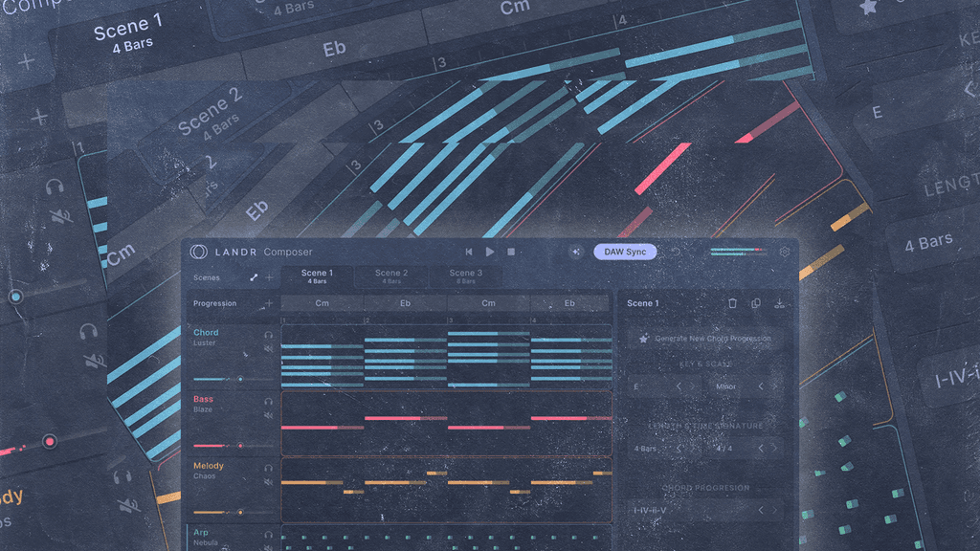The width and height of the screenshot is (980, 551).
Task: Solo the Arp track with its headphones
Action: pyautogui.click(x=269, y=535)
